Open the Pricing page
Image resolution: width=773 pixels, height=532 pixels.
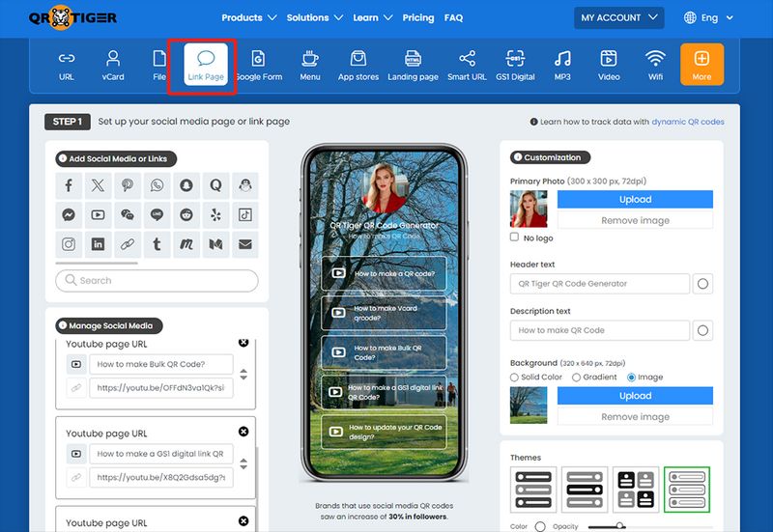[x=417, y=17]
